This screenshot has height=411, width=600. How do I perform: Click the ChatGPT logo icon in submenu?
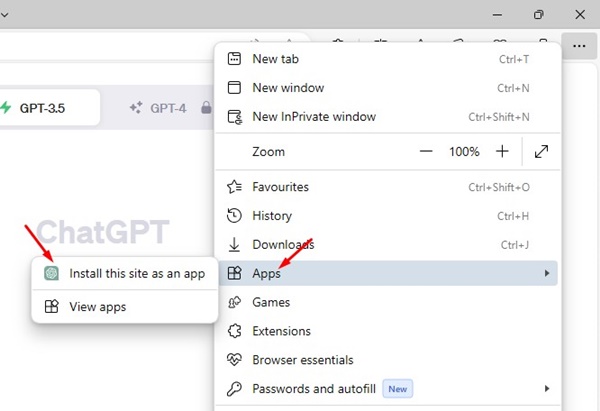point(51,273)
